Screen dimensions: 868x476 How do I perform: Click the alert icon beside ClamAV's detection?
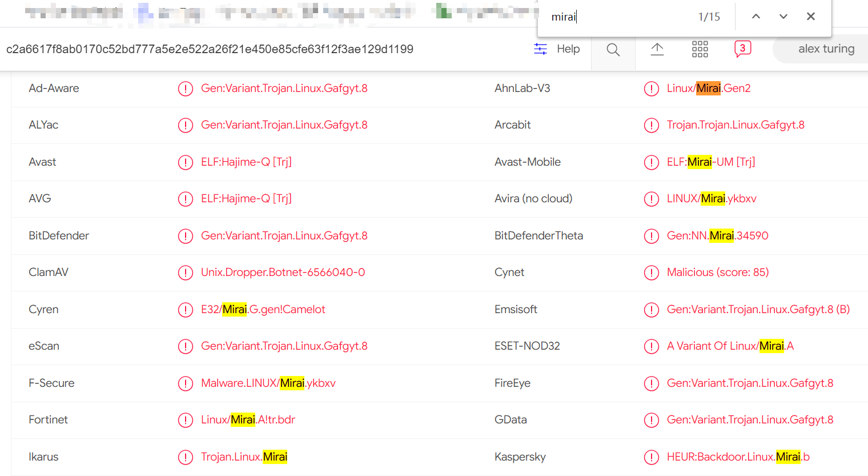click(186, 273)
